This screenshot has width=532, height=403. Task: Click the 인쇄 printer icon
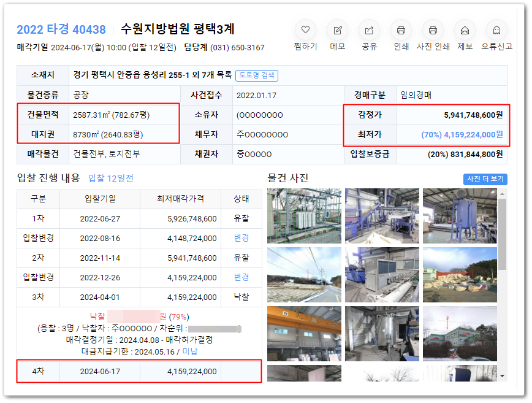click(x=401, y=30)
